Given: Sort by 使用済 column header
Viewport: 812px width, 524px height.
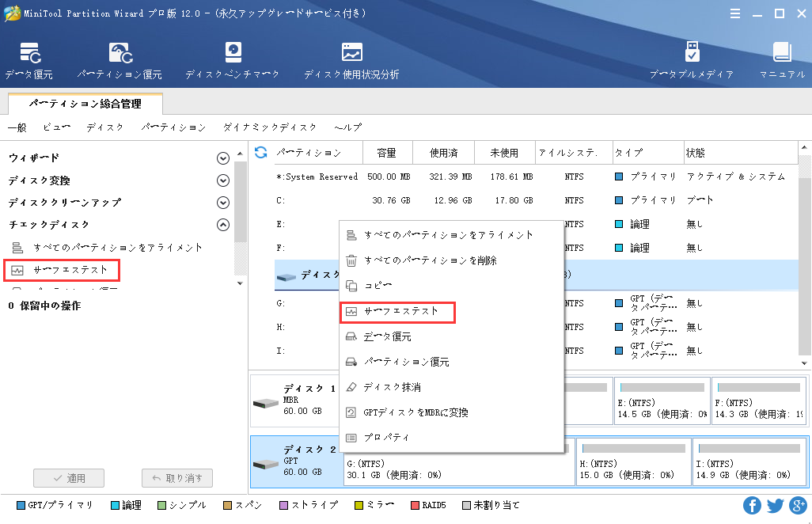Looking at the screenshot, I should 443,153.
